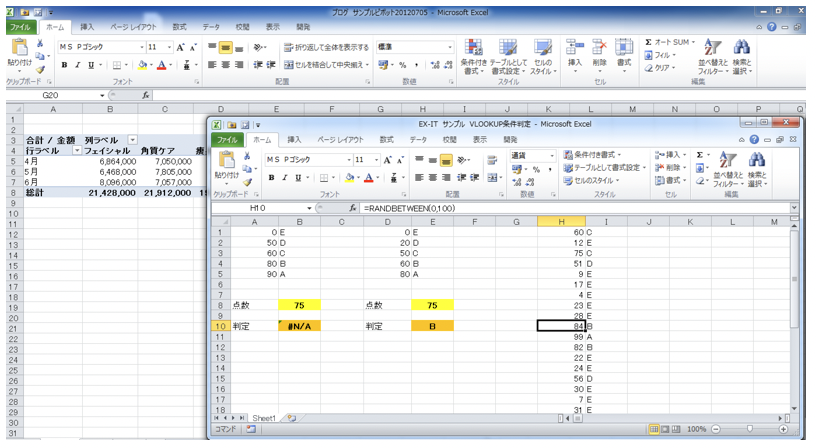This screenshot has height=448, width=816.
Task: Expand the 列ラベル pivot filter dropdown
Action: tap(132, 140)
